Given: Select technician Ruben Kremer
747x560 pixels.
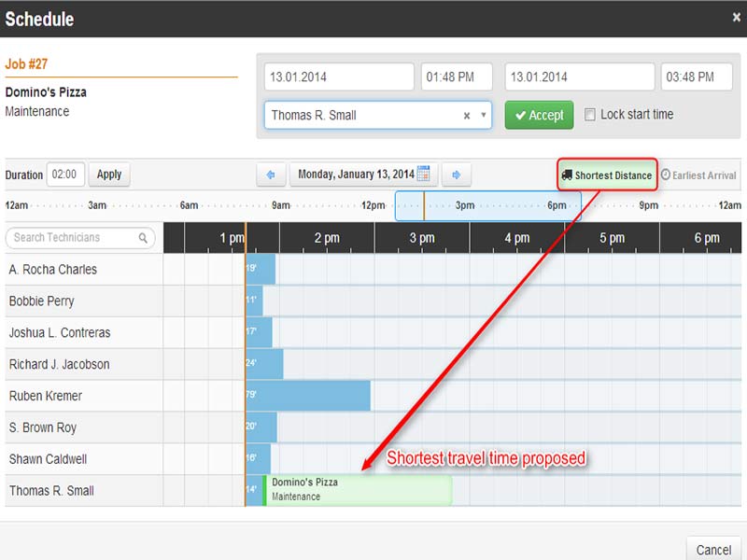Looking at the screenshot, I should [x=45, y=396].
